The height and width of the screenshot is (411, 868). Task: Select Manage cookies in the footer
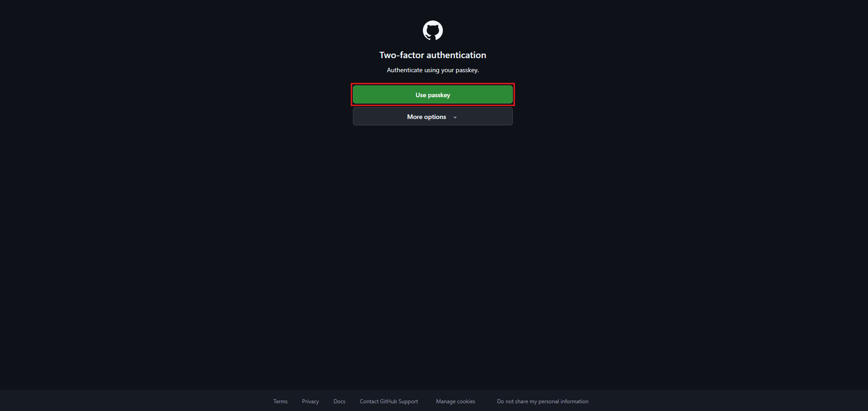click(x=456, y=401)
